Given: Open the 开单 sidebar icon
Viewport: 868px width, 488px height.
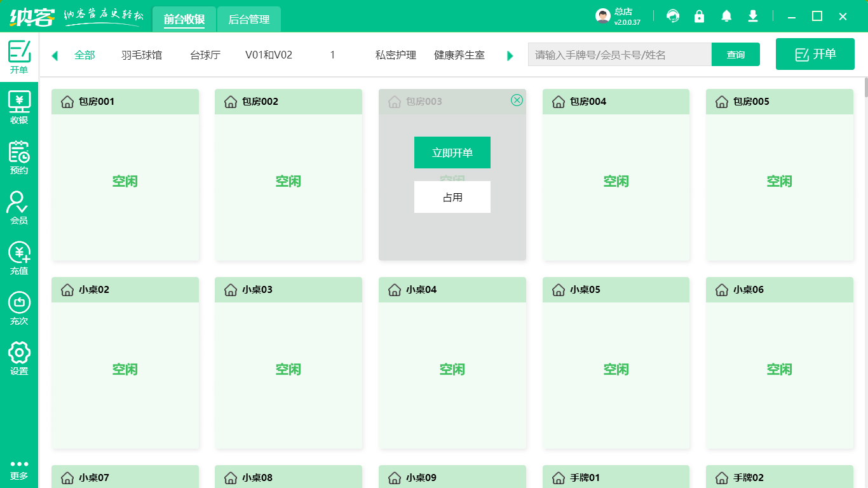Looking at the screenshot, I should coord(19,56).
